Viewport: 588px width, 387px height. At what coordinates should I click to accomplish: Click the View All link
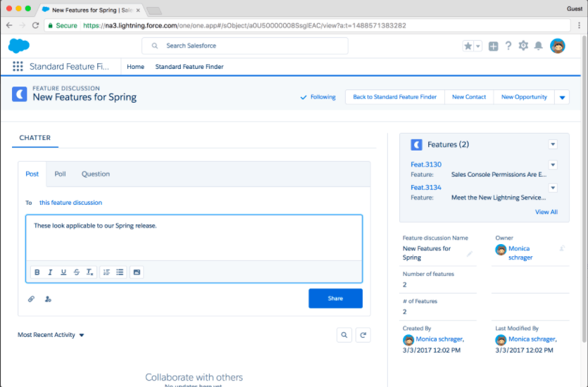point(546,212)
